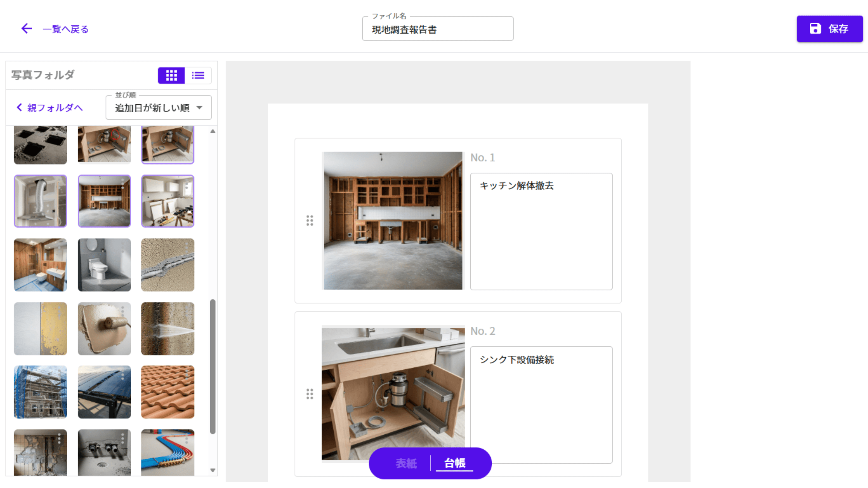Grab the drag handle for No. 2

310,394
